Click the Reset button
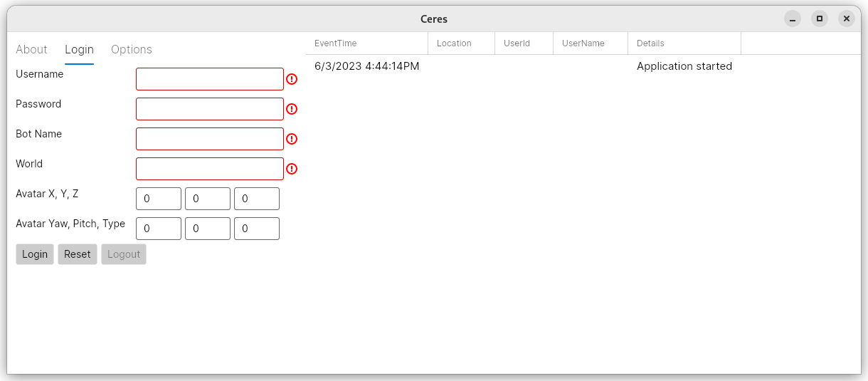Image resolution: width=868 pixels, height=381 pixels. coord(78,254)
